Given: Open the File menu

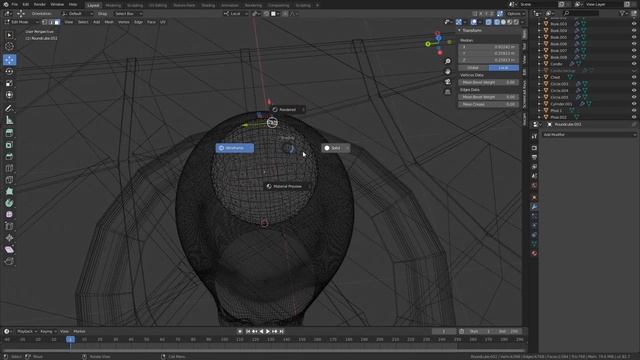Looking at the screenshot, I should point(15,4).
